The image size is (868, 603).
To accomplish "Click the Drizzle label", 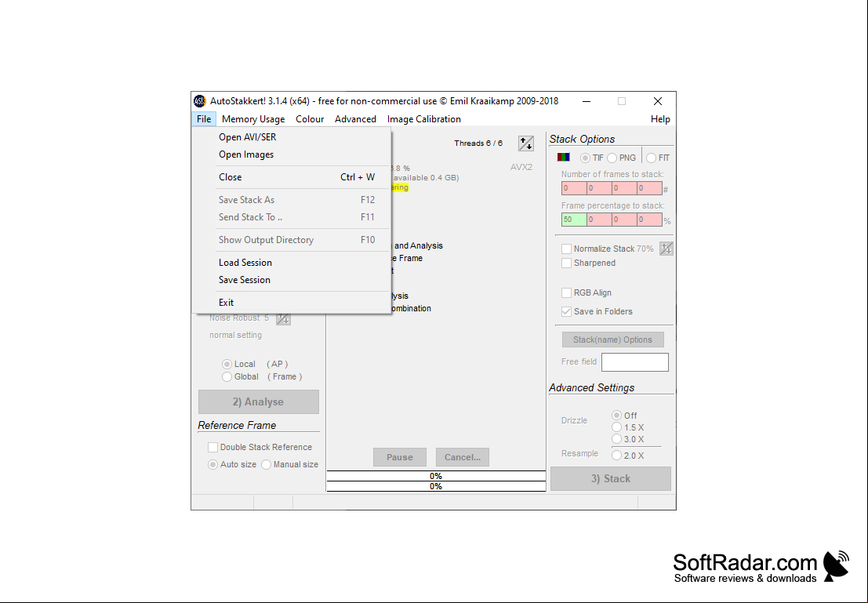I will 574,420.
